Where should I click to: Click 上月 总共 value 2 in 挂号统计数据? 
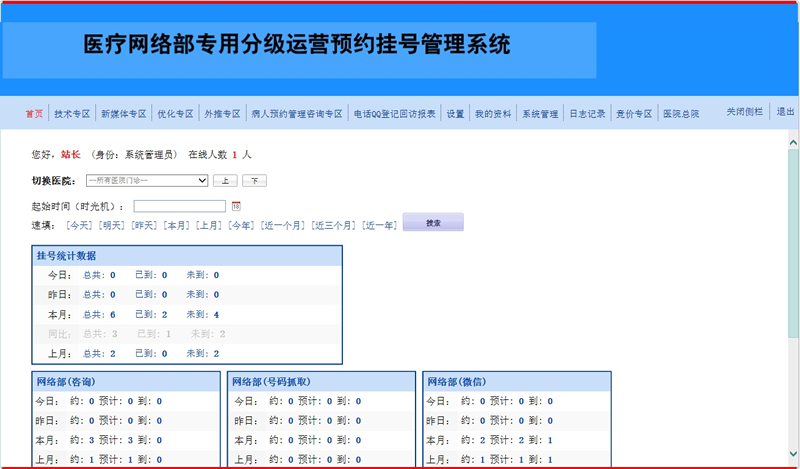point(113,354)
